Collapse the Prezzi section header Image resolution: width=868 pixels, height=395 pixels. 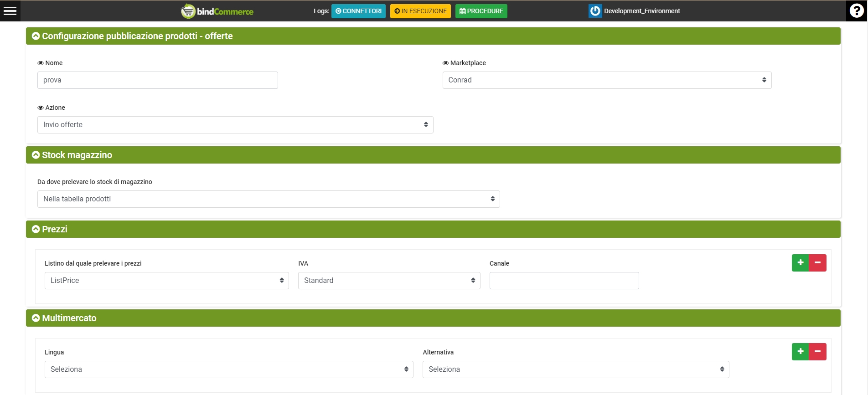(36, 229)
